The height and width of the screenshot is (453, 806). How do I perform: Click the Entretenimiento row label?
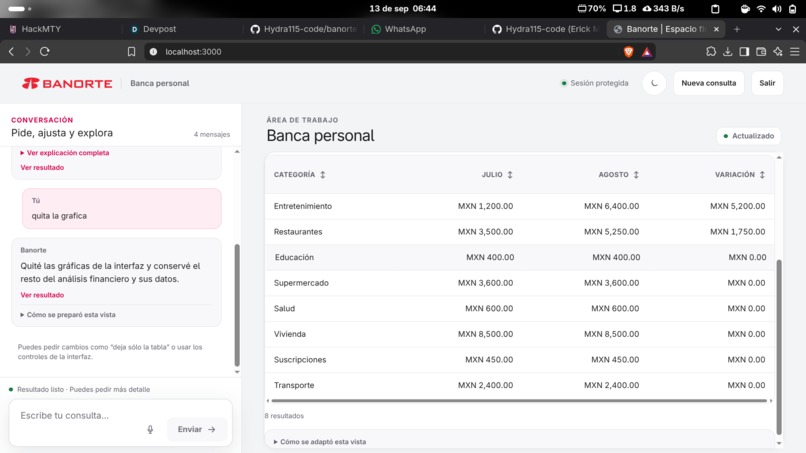coord(303,206)
